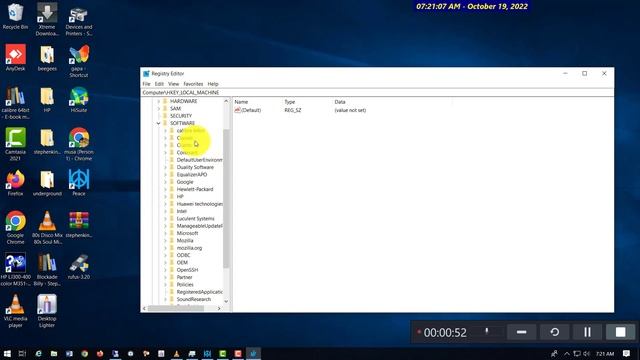Open the Peace desktop shortcut
640x360 pixels.
[79, 183]
